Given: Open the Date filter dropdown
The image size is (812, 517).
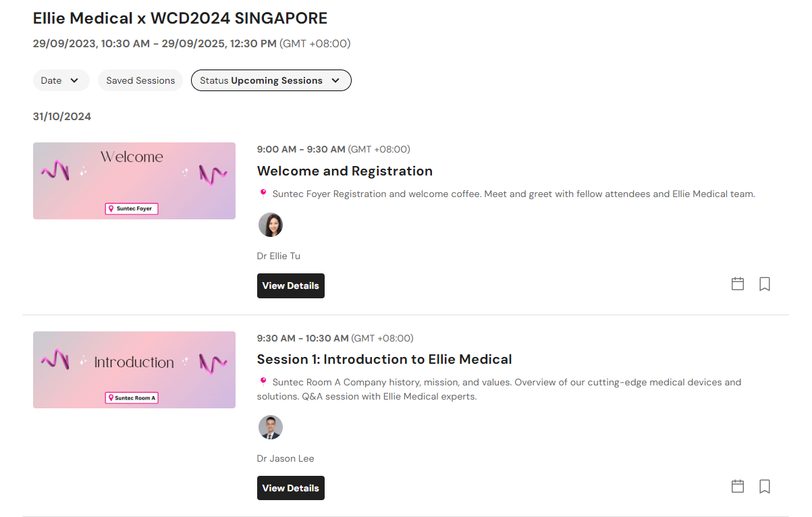Looking at the screenshot, I should 61,80.
